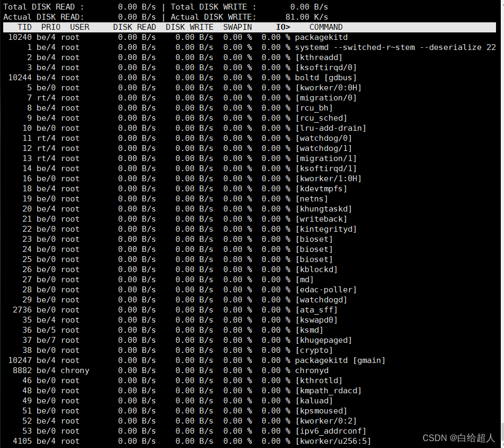The width and height of the screenshot is (504, 448).
Task: Click the [bioset] command of TID 25
Action: point(314,259)
